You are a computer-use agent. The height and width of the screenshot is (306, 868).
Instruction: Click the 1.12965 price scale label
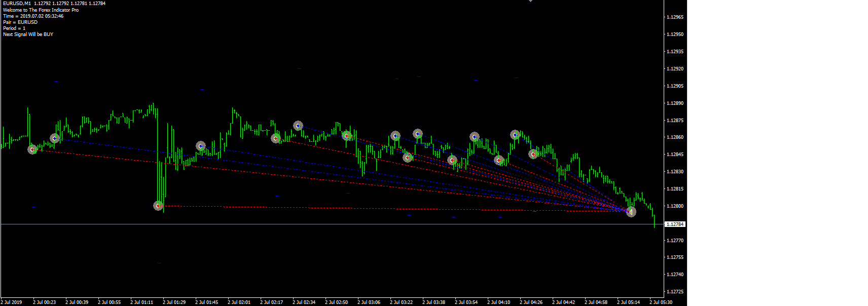[675, 17]
